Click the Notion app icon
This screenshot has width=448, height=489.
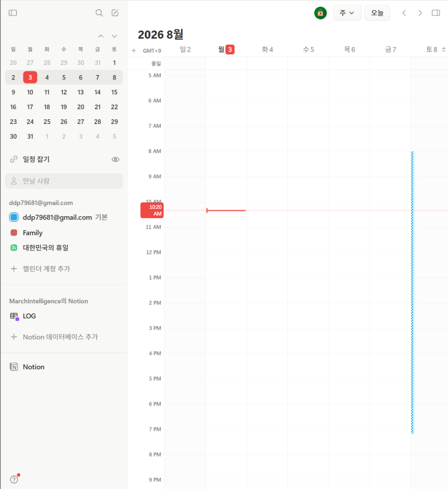[13, 367]
